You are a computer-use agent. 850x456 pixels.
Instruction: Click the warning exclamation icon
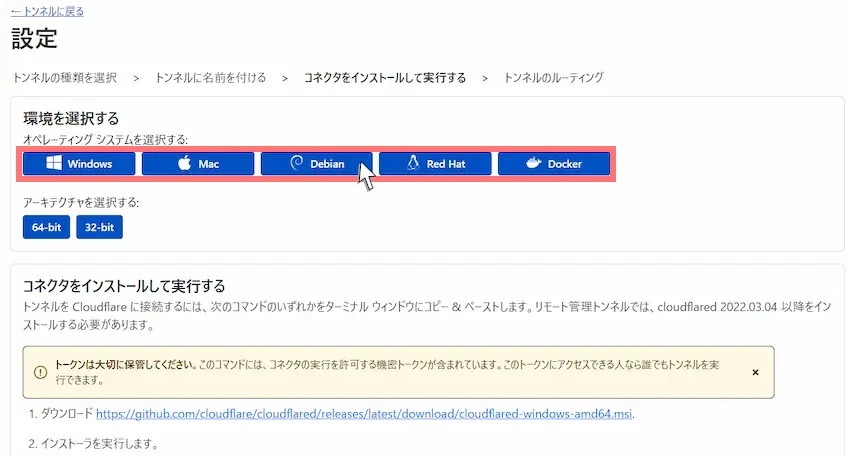coord(41,372)
